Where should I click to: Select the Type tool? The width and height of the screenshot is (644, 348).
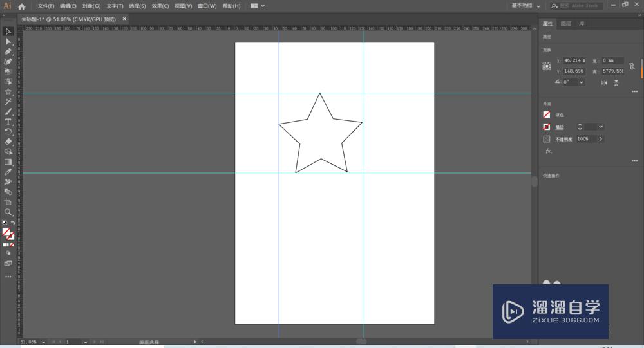8,122
